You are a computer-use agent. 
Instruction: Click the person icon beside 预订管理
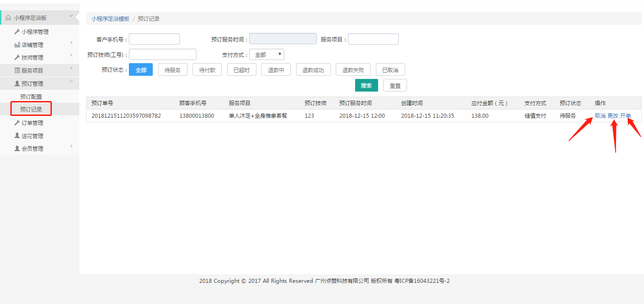click(x=17, y=83)
